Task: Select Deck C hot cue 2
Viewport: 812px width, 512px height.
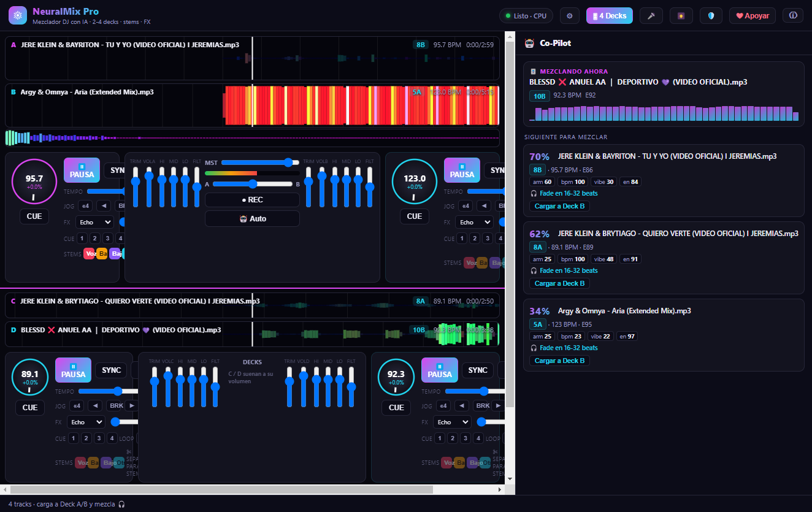Action: pos(86,438)
